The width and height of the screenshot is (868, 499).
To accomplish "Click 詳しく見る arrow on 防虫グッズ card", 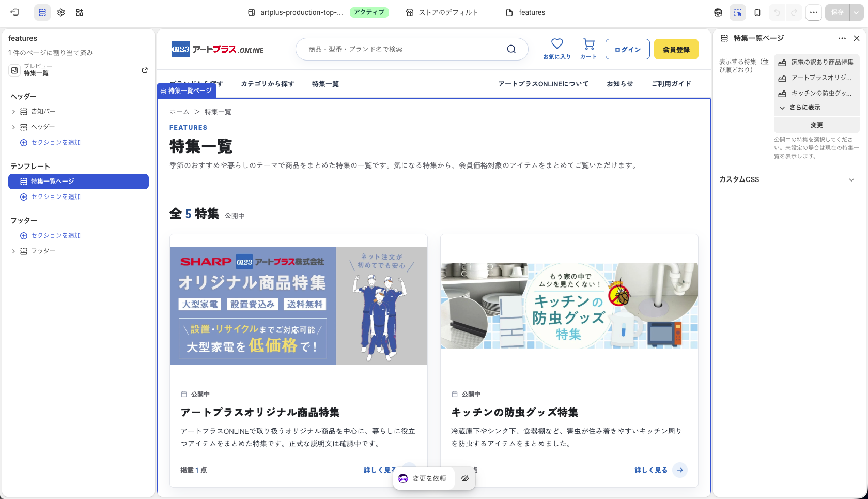I will (680, 470).
